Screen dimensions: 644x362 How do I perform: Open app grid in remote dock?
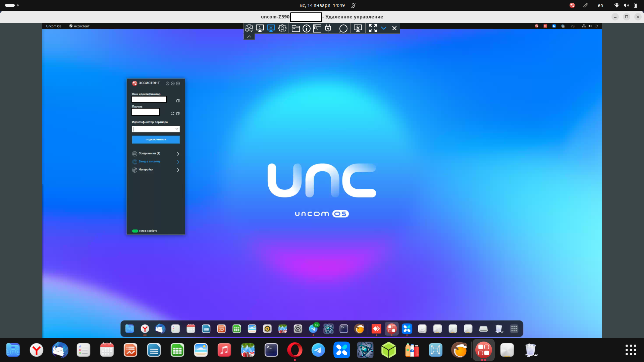[514, 329]
